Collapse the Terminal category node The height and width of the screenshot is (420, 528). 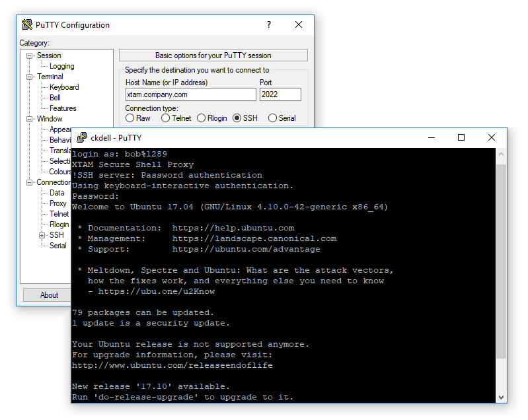click(30, 77)
